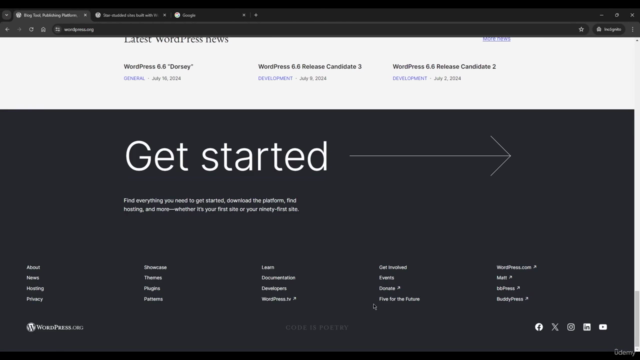
Task: Click the browser back arrow
Action: tap(7, 29)
